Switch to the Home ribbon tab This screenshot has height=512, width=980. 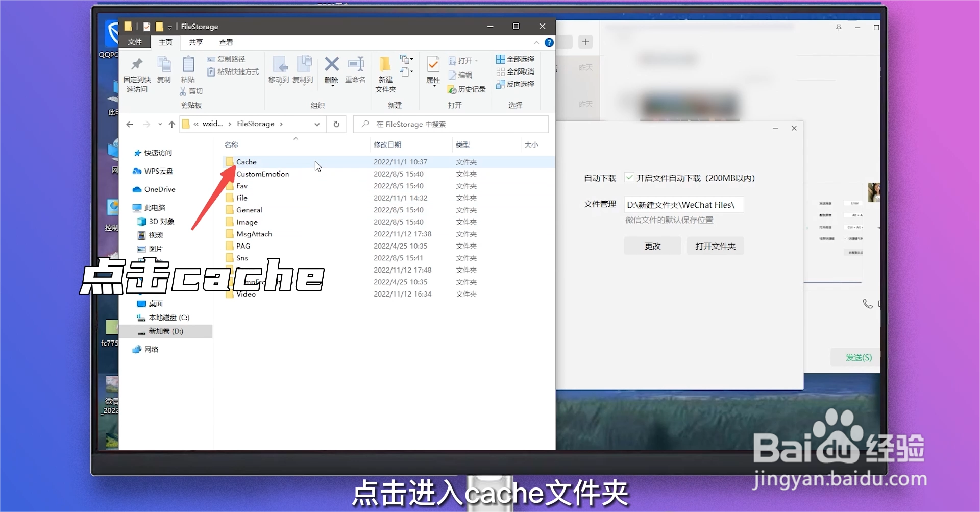[165, 42]
